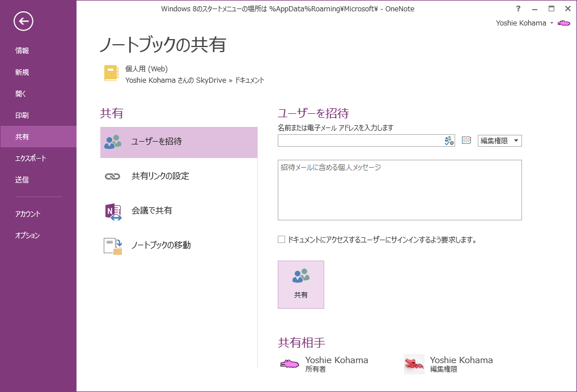This screenshot has width=577, height=392.
Task: Open the 送信 page
Action: pyautogui.click(x=39, y=180)
